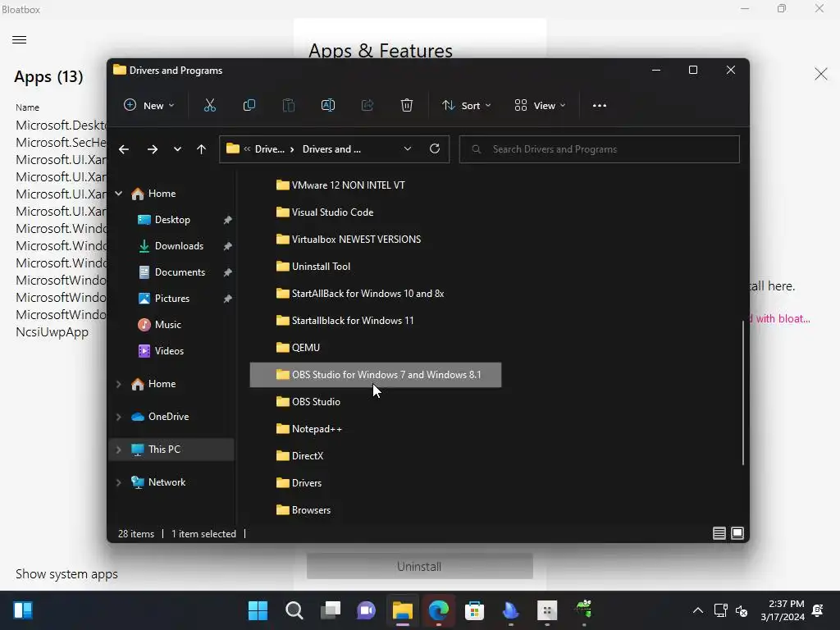Open the New item dropdown
This screenshot has height=630, width=840.
click(149, 106)
